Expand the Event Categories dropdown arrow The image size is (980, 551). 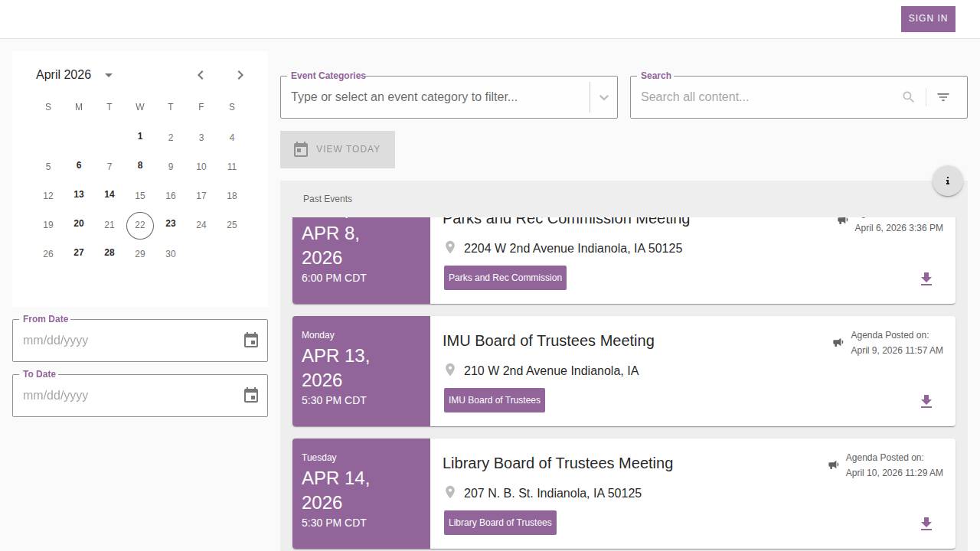click(603, 97)
